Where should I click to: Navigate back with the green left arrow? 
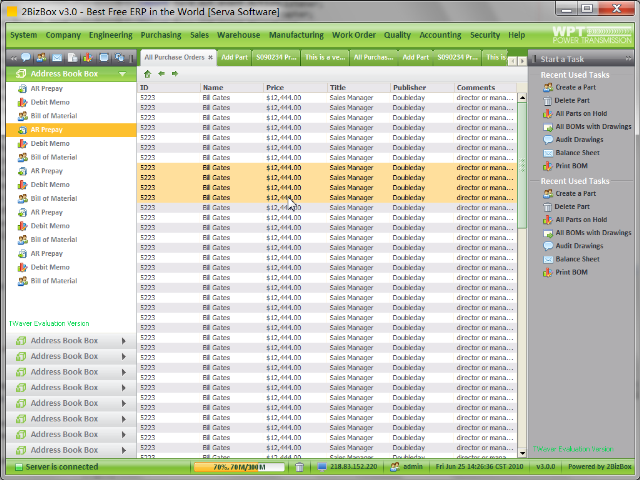(162, 73)
